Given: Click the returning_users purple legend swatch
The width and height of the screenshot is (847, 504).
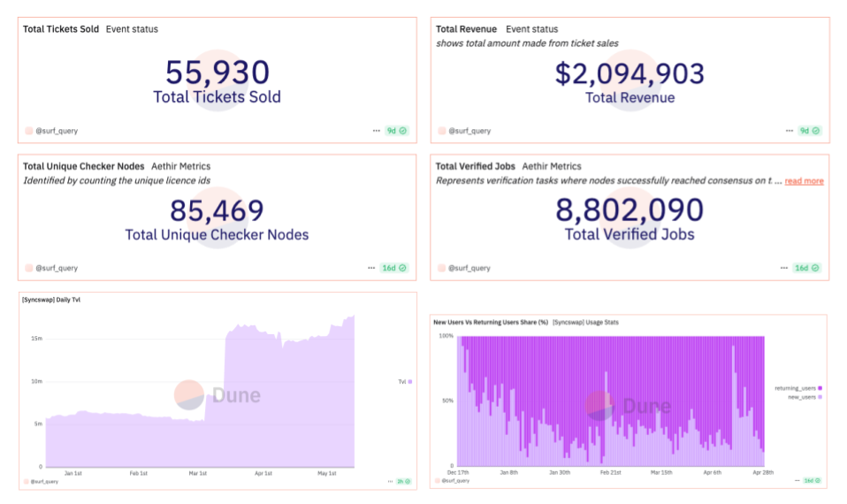Looking at the screenshot, I should [820, 388].
